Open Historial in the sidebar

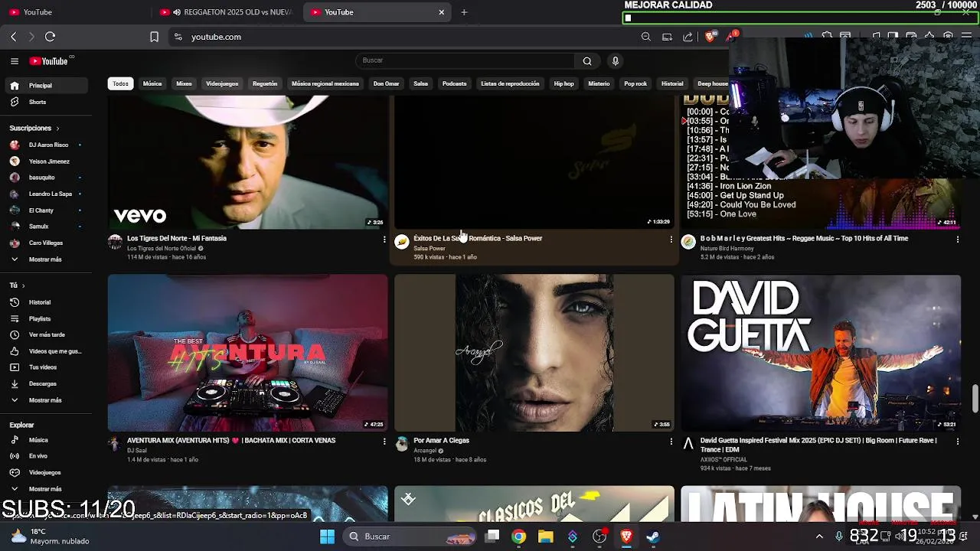click(46, 302)
